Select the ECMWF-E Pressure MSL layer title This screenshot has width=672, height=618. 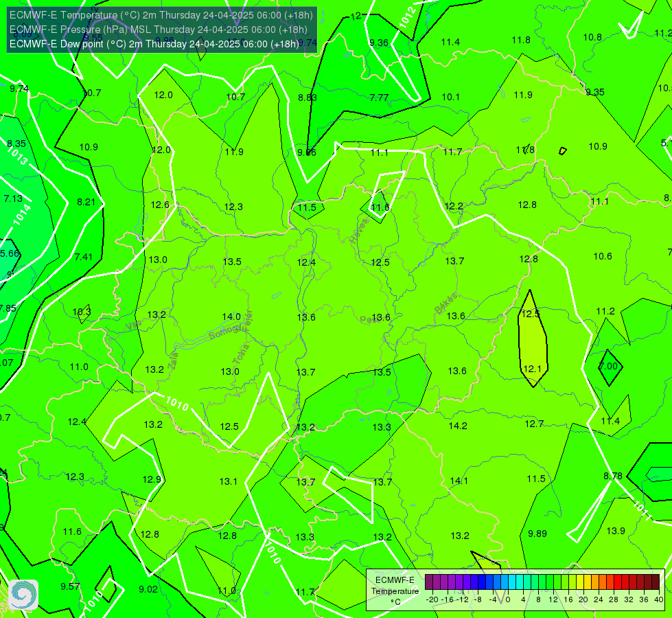[158, 30]
